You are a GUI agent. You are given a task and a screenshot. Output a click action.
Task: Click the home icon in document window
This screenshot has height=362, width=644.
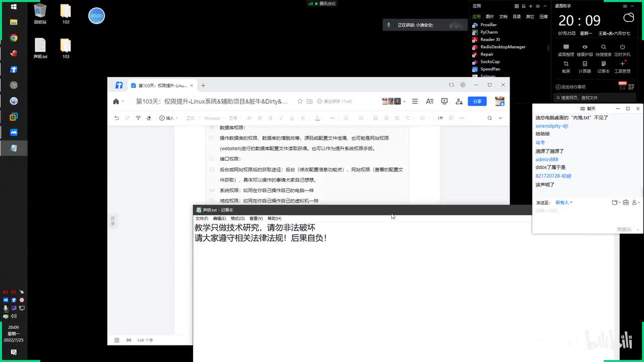(116, 101)
